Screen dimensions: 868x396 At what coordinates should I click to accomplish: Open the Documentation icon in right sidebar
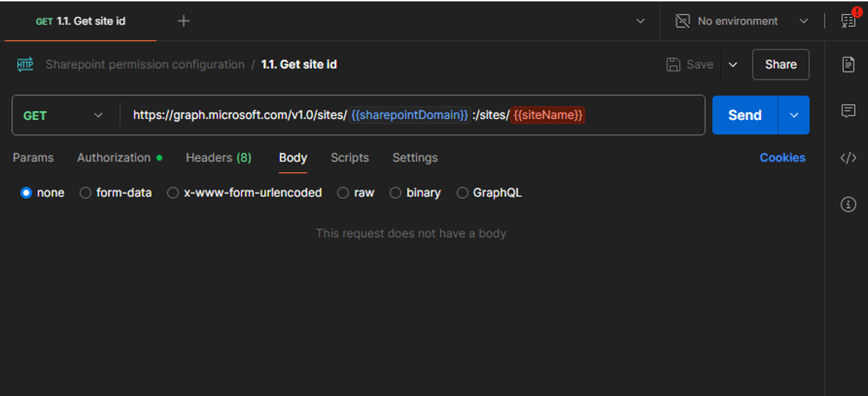(848, 64)
